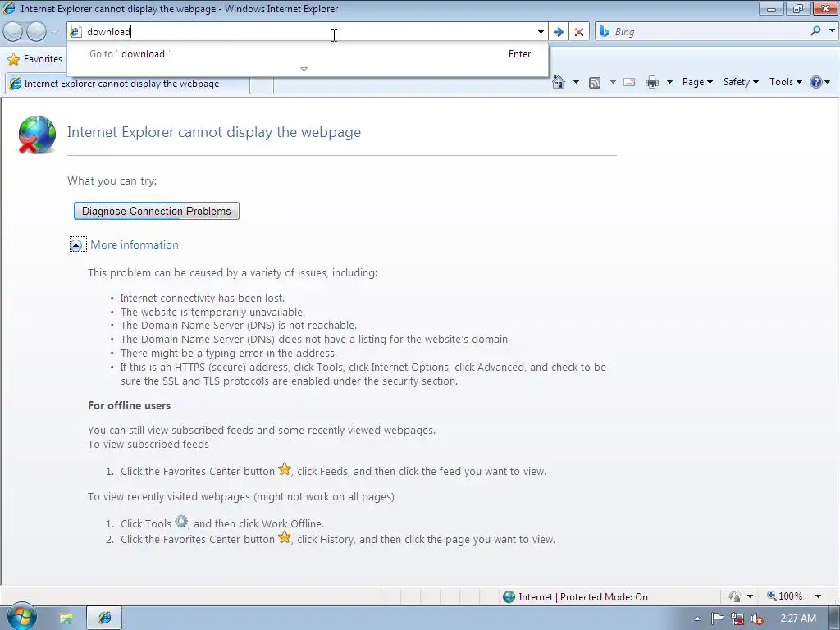Open the Tools menu

pyautogui.click(x=786, y=82)
